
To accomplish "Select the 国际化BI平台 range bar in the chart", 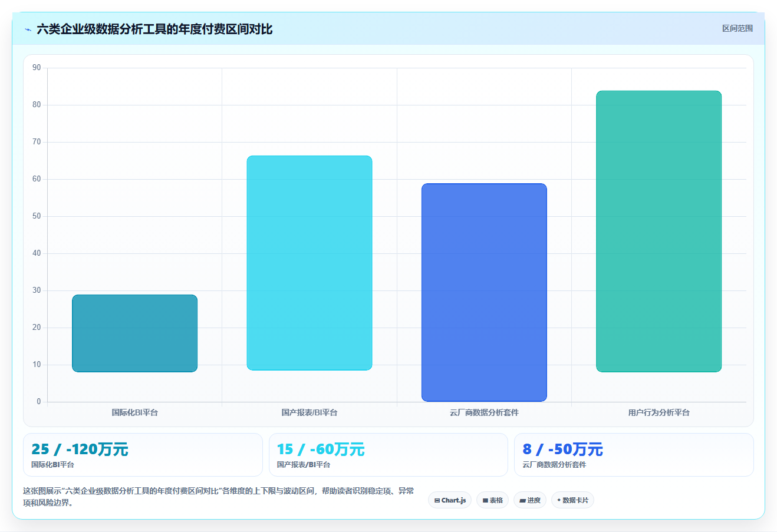I will 134,333.
